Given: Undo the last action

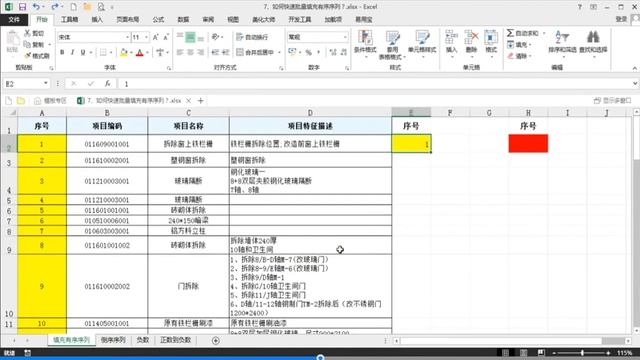Looking at the screenshot, I should click(36, 7).
